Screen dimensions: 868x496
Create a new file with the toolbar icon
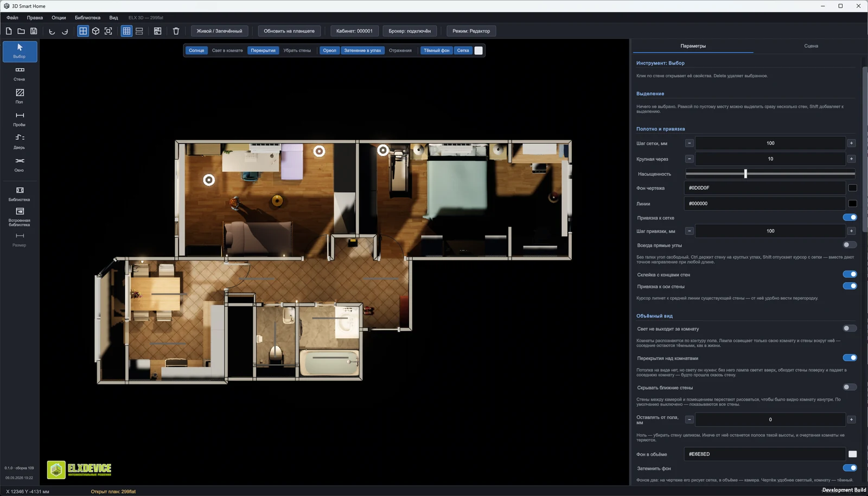point(9,31)
